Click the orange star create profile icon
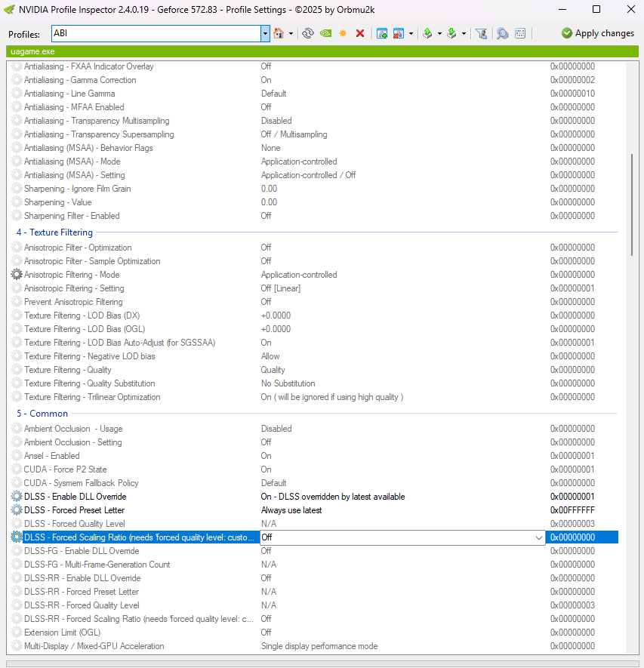The height and width of the screenshot is (668, 644). 343,33
